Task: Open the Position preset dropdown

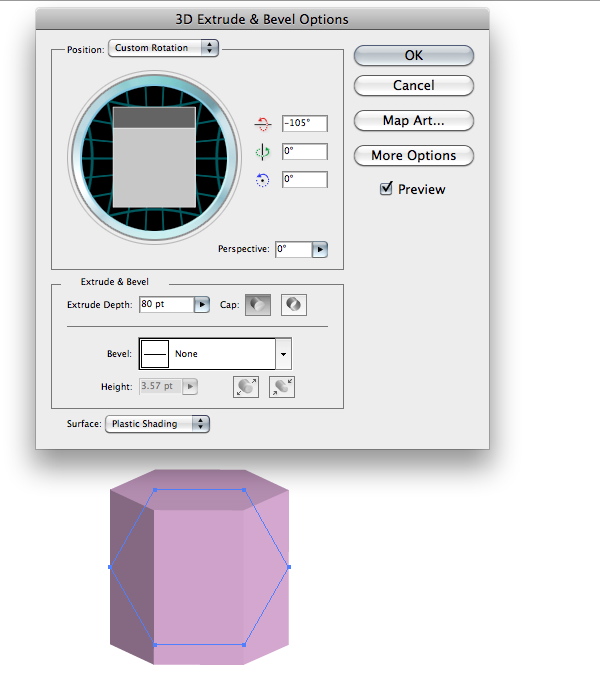Action: 164,48
